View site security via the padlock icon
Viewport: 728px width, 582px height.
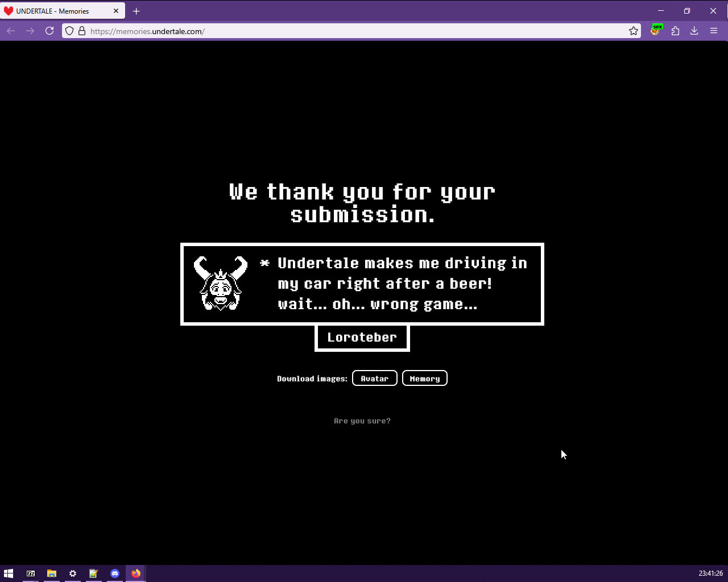pyautogui.click(x=82, y=31)
